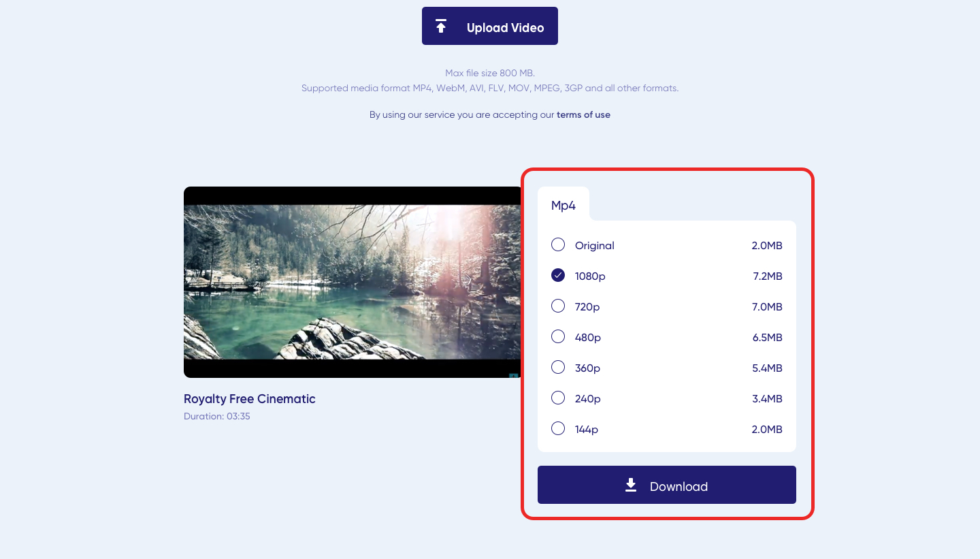Open the terms of use link
The image size is (980, 559).
pyautogui.click(x=583, y=114)
